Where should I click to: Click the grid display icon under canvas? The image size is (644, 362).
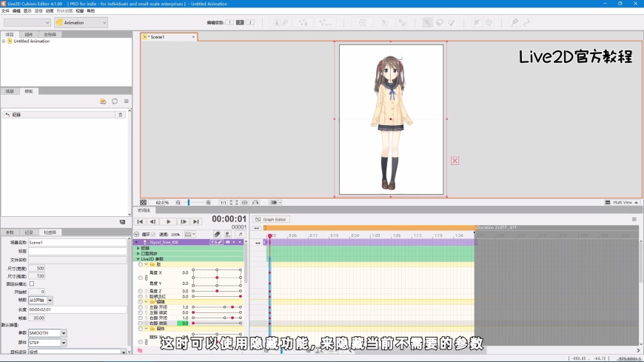[245, 203]
